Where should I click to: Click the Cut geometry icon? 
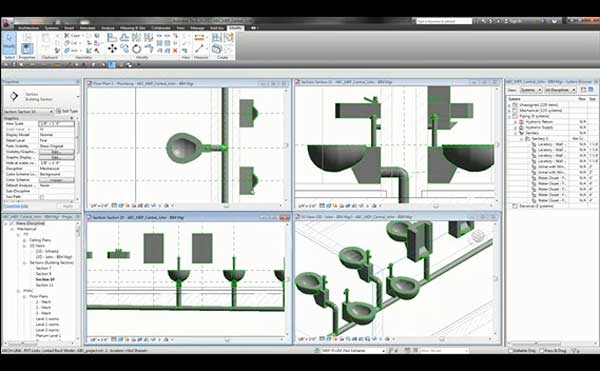[x=74, y=43]
